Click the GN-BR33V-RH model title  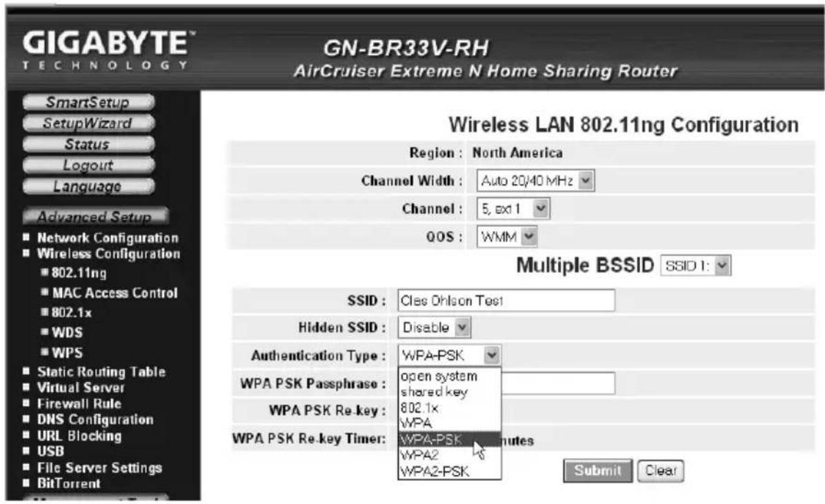click(x=406, y=48)
